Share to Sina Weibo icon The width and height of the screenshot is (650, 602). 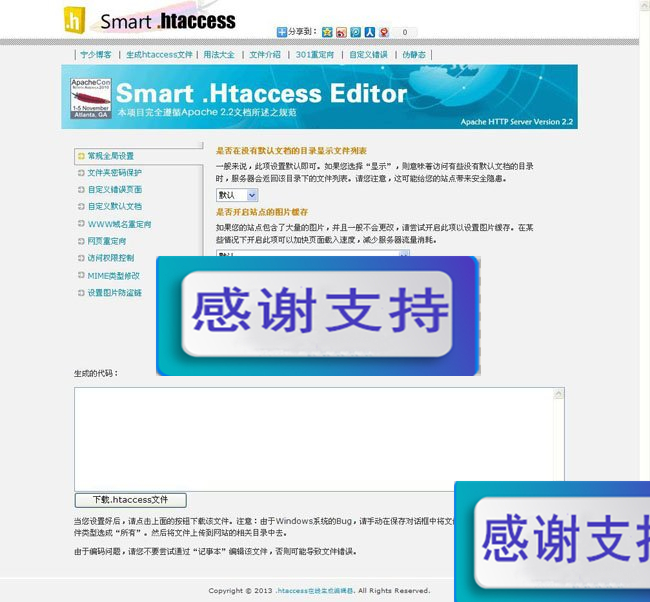341,32
